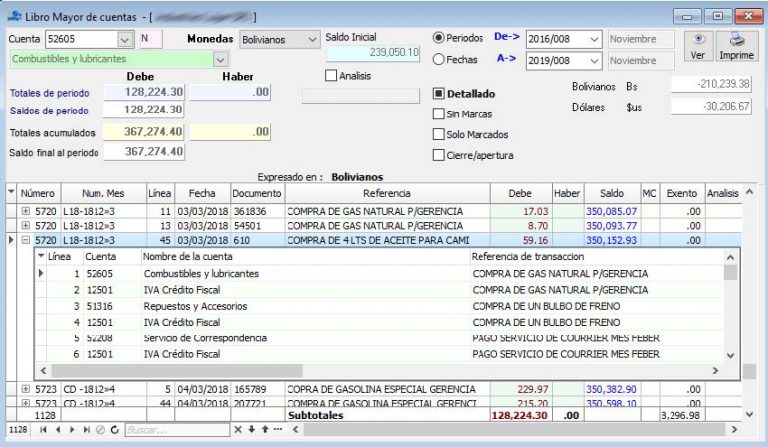
Task: Click the Libro Mayor window title icon
Action: [x=15, y=16]
